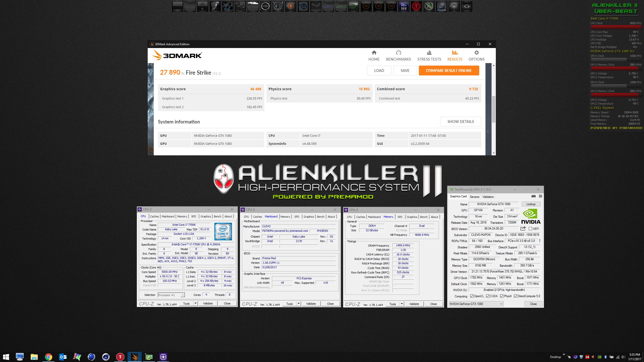The image size is (644, 362).
Task: Open Google Chrome from the taskbar
Action: click(49, 357)
